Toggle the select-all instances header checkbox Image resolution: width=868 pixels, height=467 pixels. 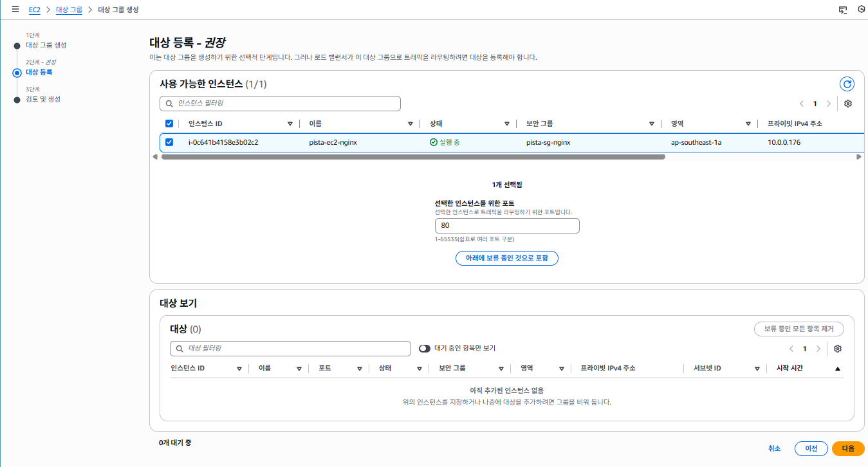[x=169, y=124]
